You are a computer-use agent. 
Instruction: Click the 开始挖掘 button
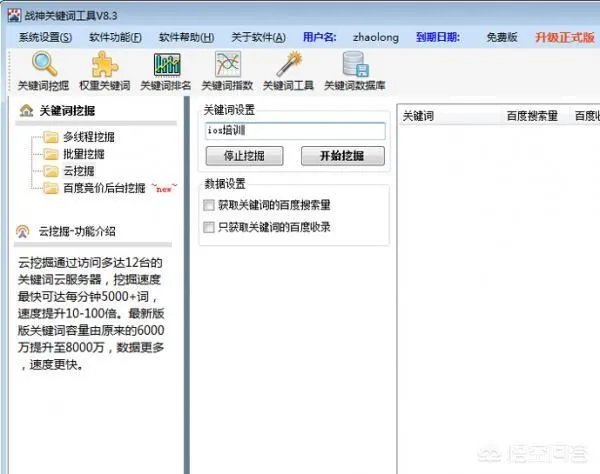(343, 156)
